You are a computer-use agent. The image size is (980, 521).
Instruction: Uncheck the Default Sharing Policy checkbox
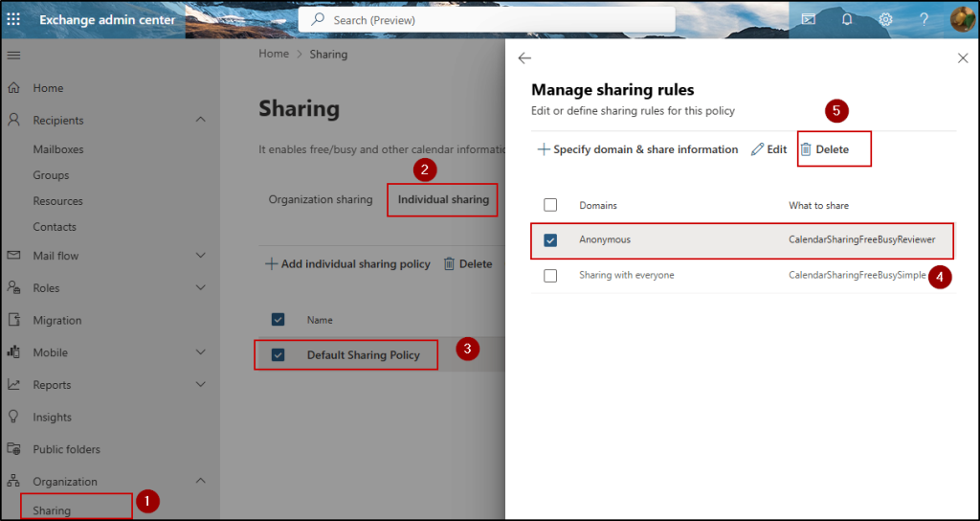[x=278, y=355]
